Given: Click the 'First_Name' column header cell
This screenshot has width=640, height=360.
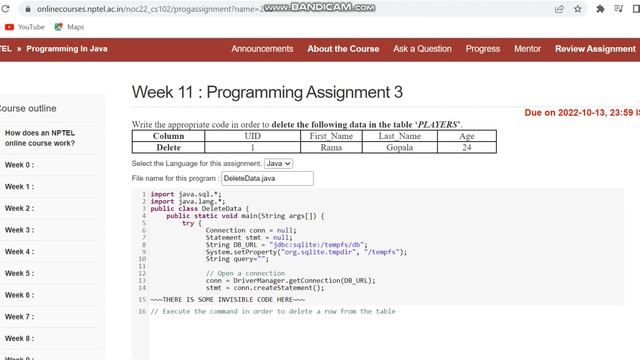Looking at the screenshot, I should click(x=331, y=136).
